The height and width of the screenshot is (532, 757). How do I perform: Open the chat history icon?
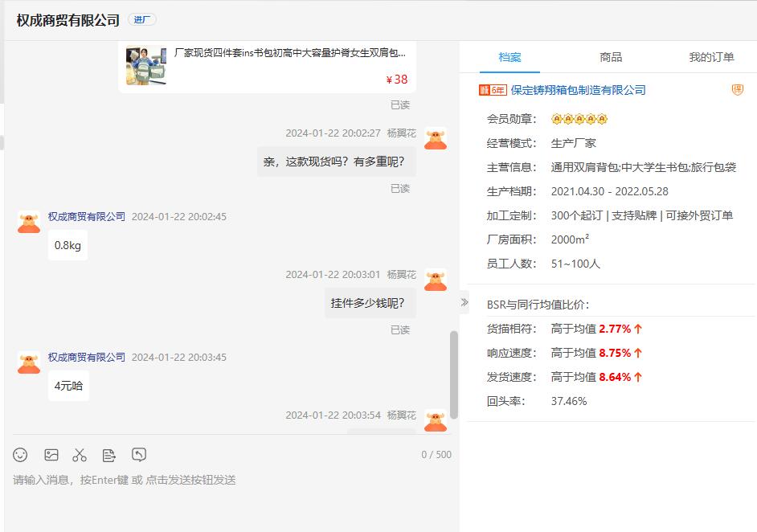(x=139, y=455)
